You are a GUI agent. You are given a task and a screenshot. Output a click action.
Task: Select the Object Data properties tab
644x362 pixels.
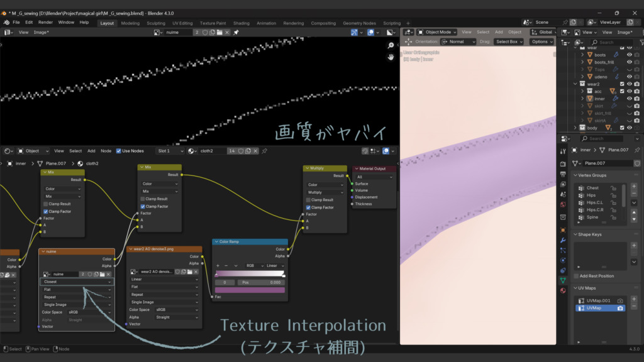pos(563,280)
